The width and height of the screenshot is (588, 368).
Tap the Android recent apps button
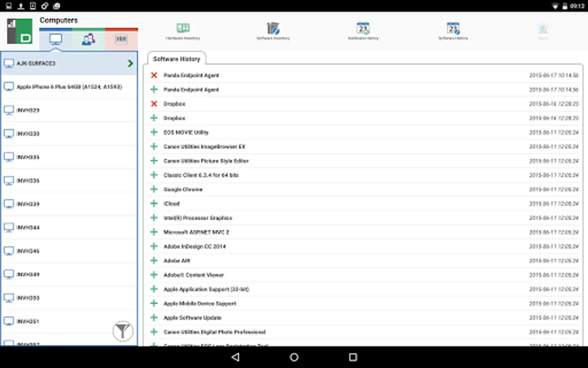click(x=353, y=357)
